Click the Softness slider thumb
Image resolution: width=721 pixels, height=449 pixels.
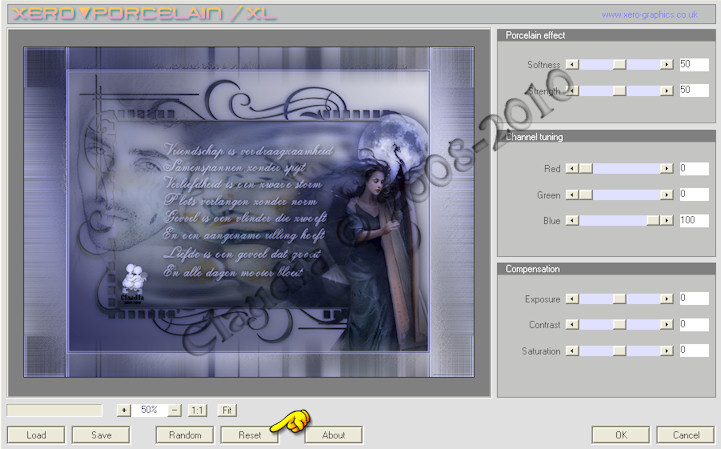point(619,64)
